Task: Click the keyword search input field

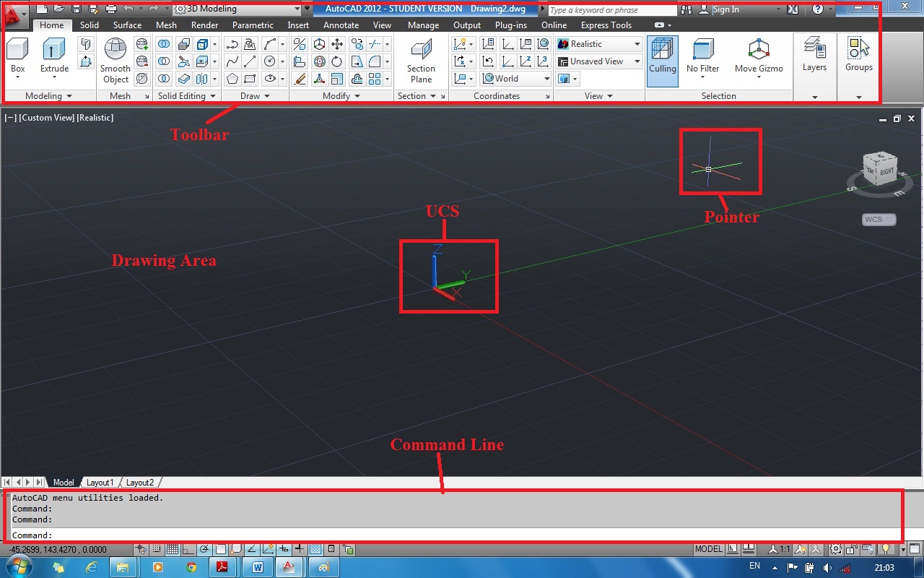Action: 612,10
